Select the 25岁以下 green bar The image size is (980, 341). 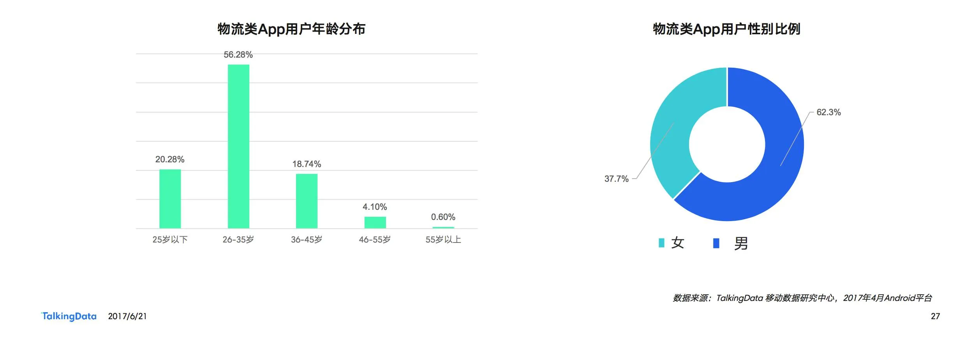pyautogui.click(x=170, y=199)
